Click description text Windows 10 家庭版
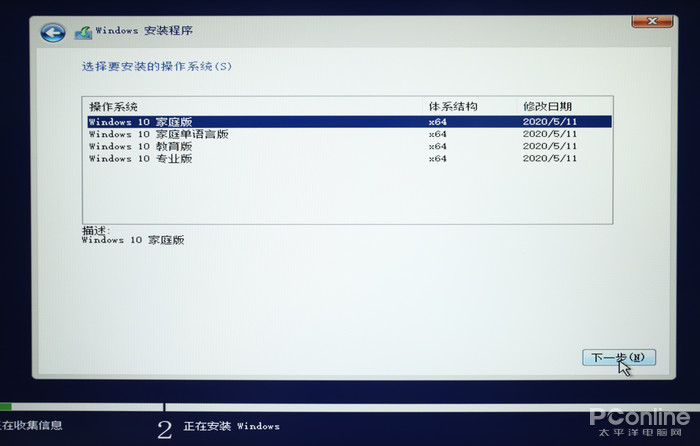The height and width of the screenshot is (446, 700). point(133,240)
